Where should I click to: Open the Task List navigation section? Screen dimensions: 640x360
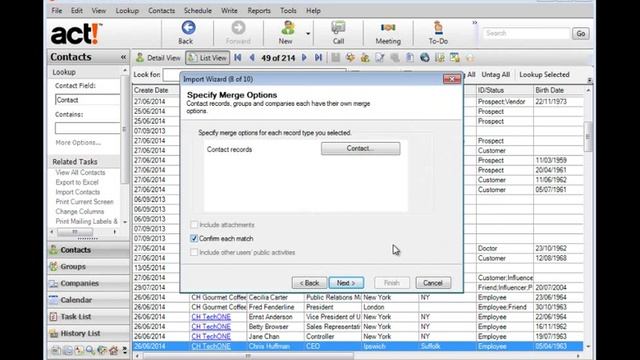[x=88, y=317]
